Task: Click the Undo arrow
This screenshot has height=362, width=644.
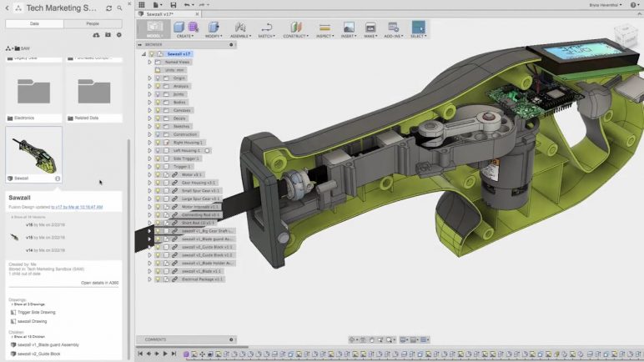Action: point(188,4)
